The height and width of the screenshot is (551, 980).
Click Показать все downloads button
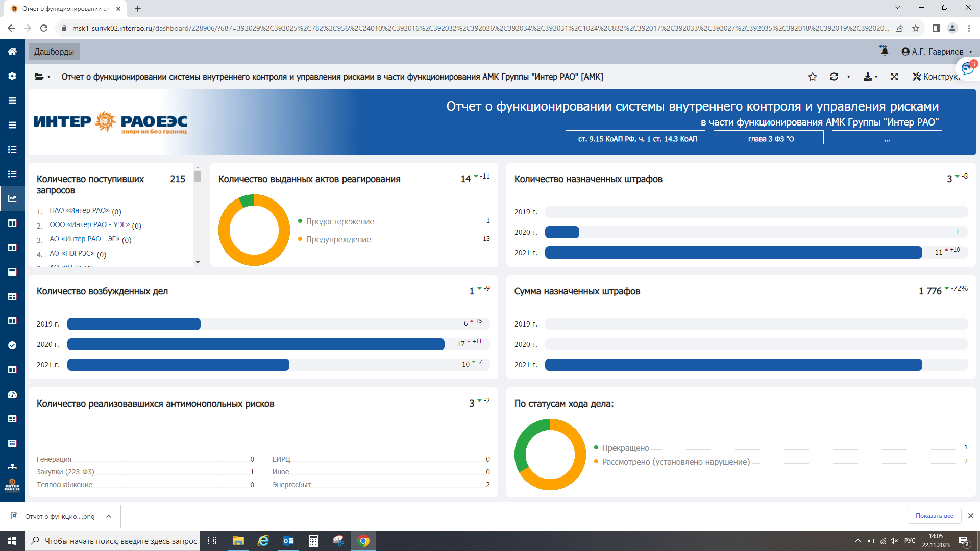935,516
